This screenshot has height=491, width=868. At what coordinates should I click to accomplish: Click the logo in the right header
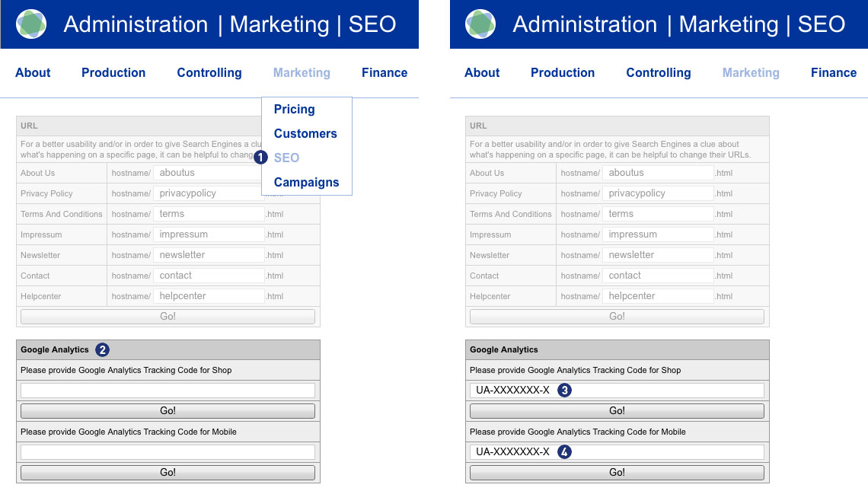tap(480, 24)
